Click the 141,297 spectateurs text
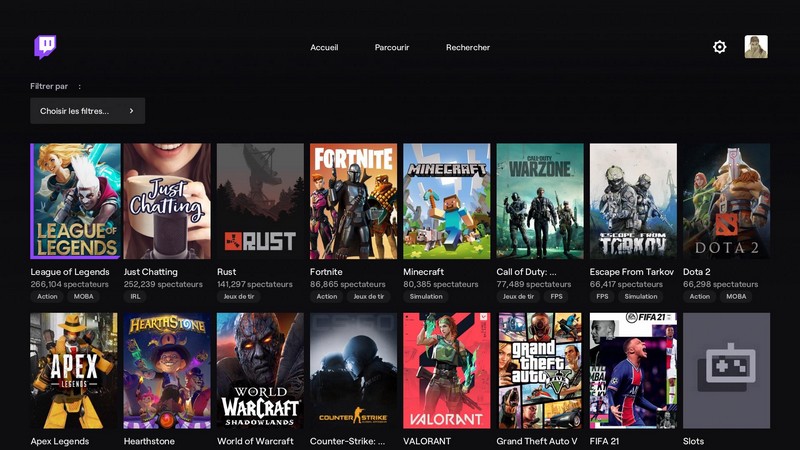Image resolution: width=800 pixels, height=450 pixels. (255, 284)
